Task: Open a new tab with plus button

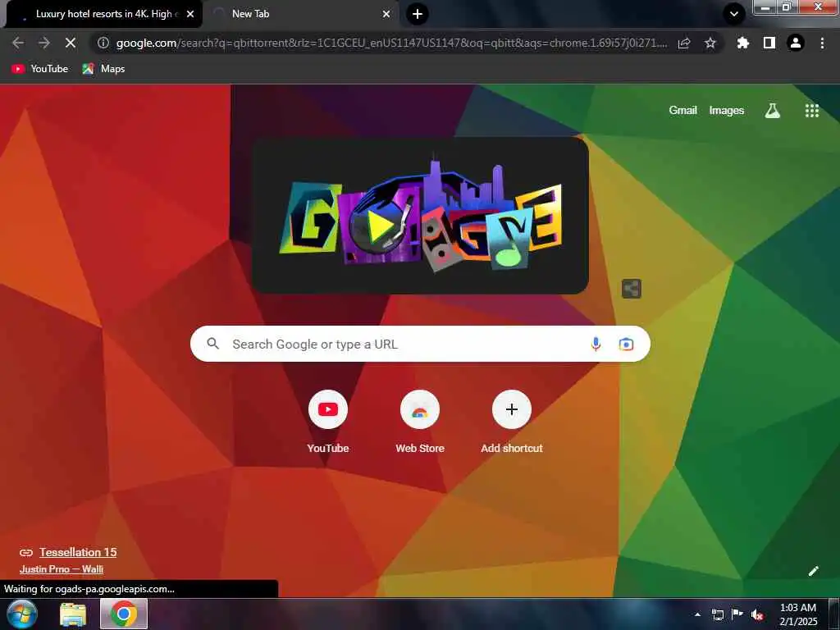Action: click(418, 14)
